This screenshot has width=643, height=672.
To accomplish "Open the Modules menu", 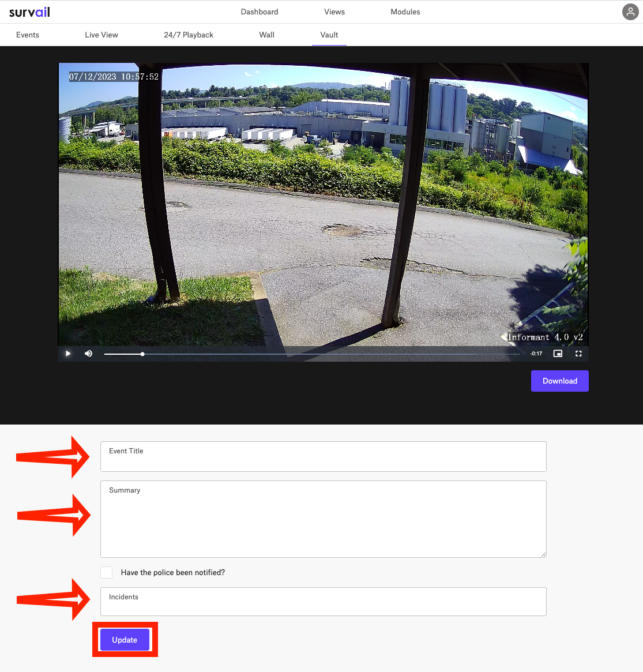I will [x=405, y=12].
